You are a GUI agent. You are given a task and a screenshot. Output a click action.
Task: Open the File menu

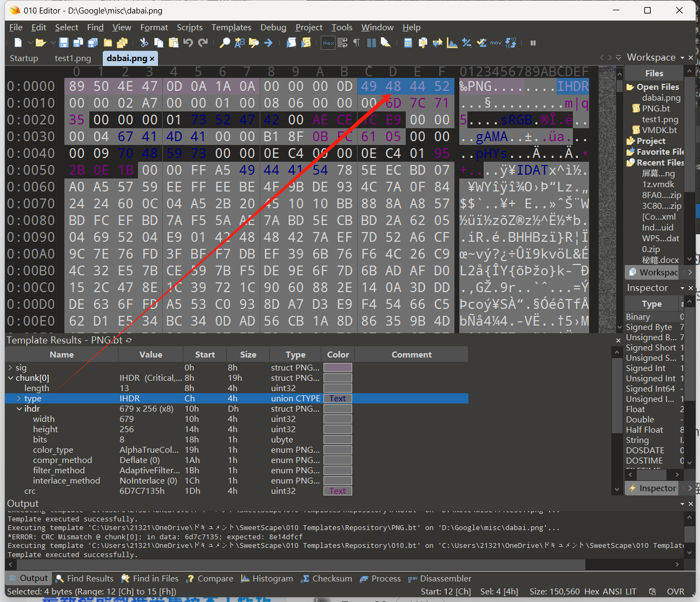pos(16,28)
